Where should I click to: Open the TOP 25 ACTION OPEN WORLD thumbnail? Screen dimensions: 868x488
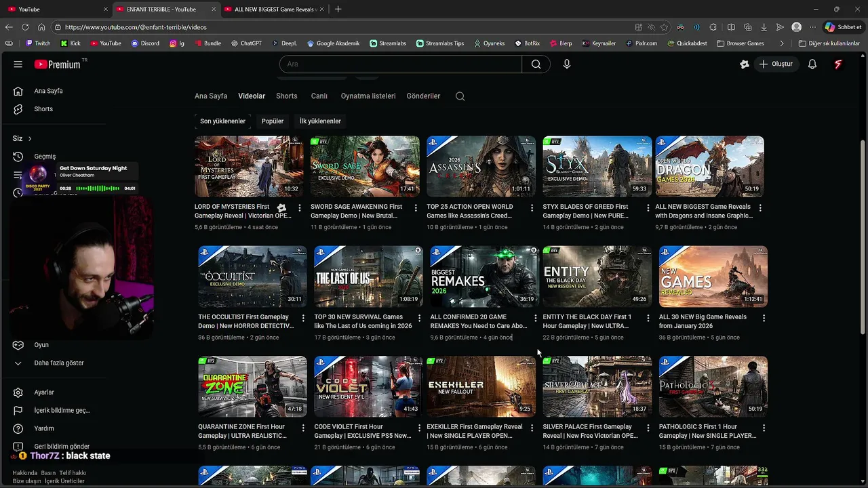click(481, 167)
